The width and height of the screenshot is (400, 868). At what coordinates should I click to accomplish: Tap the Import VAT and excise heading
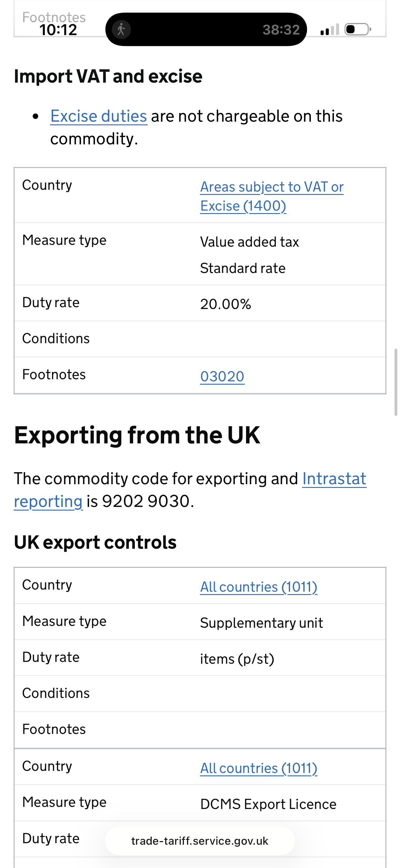coord(108,76)
